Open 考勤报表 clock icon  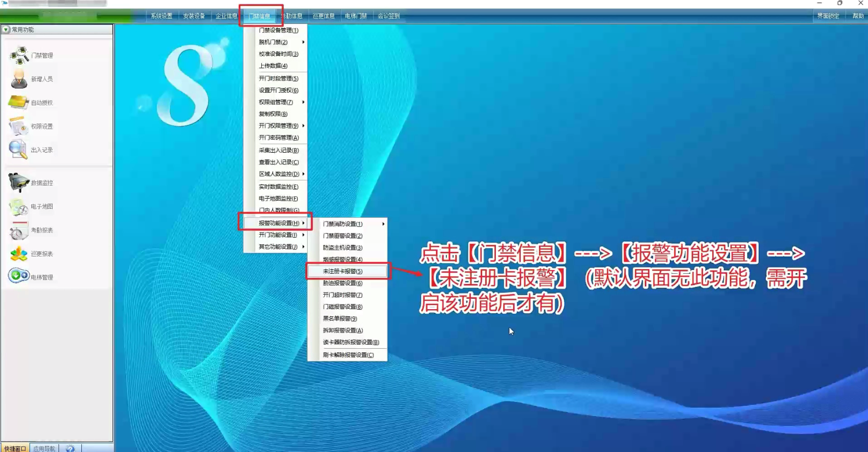[19, 230]
